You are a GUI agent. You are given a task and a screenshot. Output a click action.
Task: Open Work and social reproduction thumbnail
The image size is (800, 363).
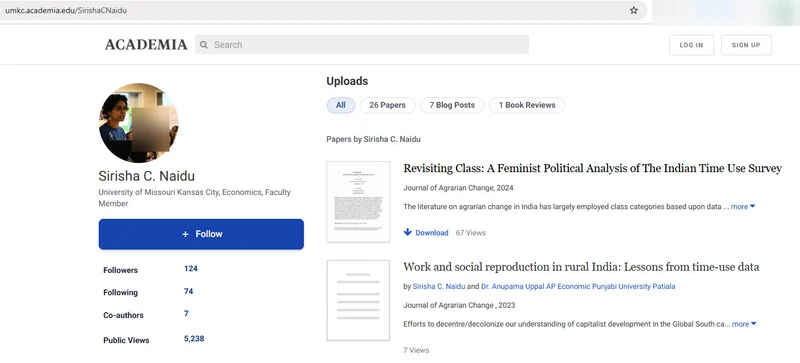[358, 300]
